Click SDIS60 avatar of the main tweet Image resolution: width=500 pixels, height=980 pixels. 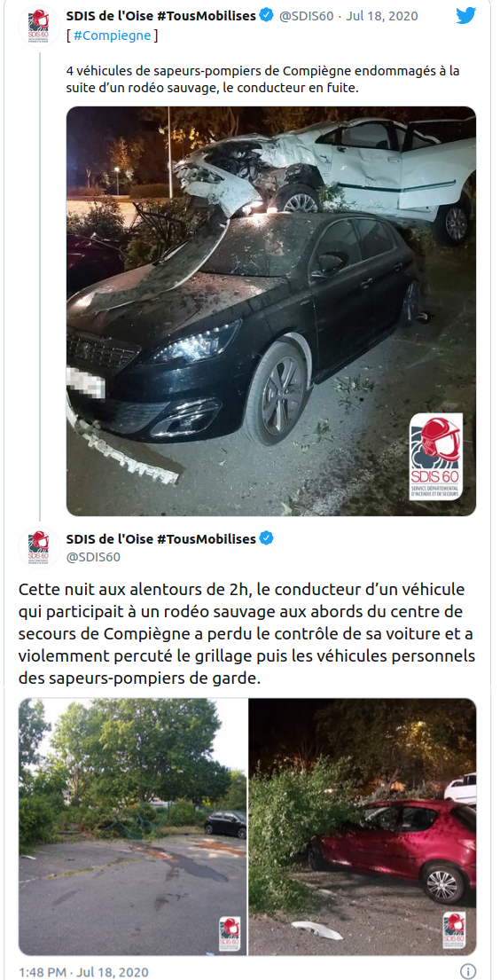pyautogui.click(x=39, y=547)
